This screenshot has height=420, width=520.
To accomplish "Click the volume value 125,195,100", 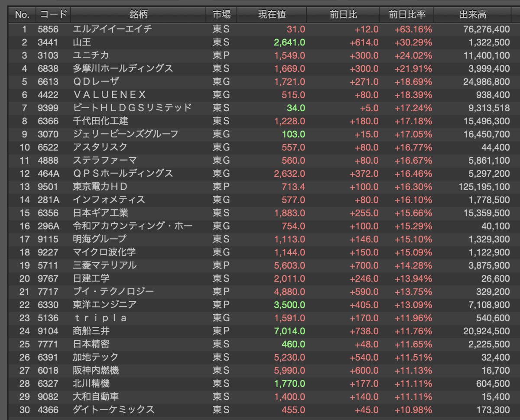I will 484,187.
